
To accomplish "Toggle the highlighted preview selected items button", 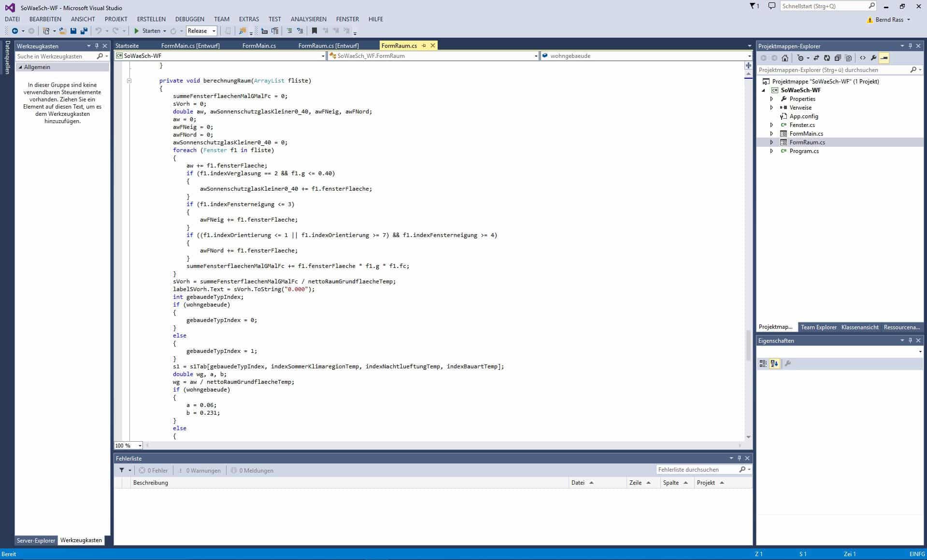I will point(884,58).
